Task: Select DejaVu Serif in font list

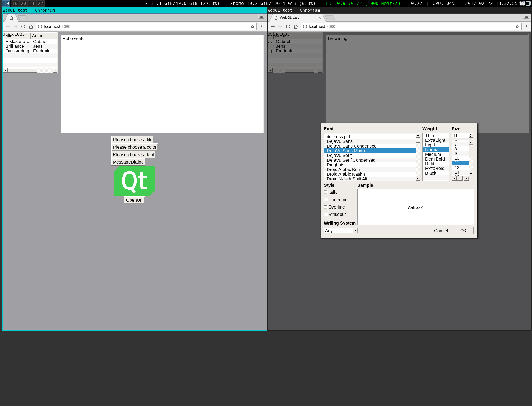Action: (339, 156)
